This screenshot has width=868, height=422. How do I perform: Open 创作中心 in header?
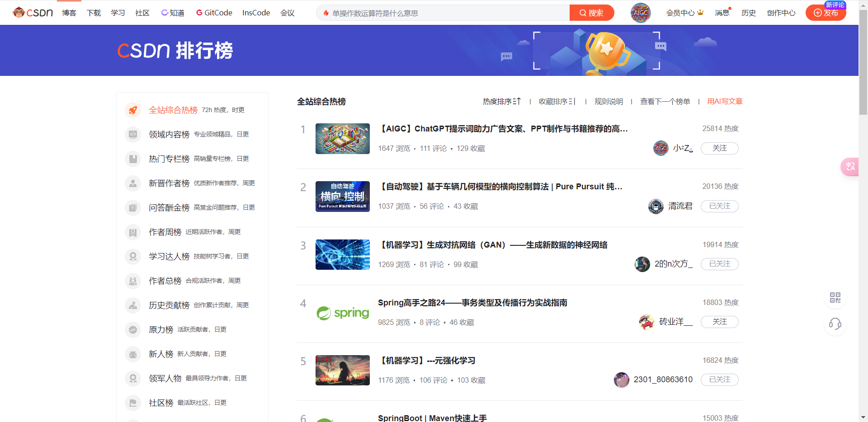[x=781, y=13]
